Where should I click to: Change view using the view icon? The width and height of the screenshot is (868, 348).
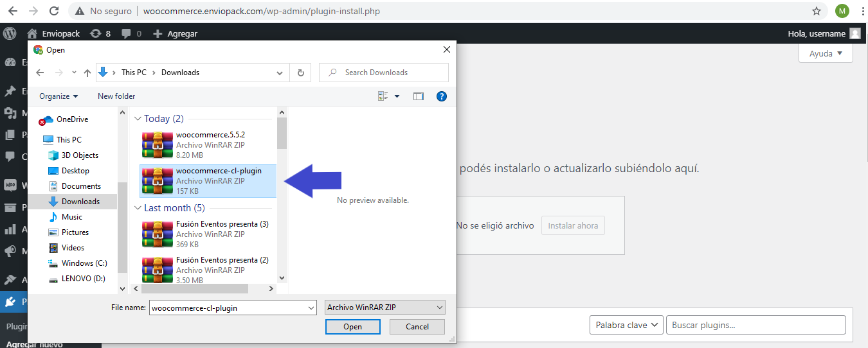point(383,96)
